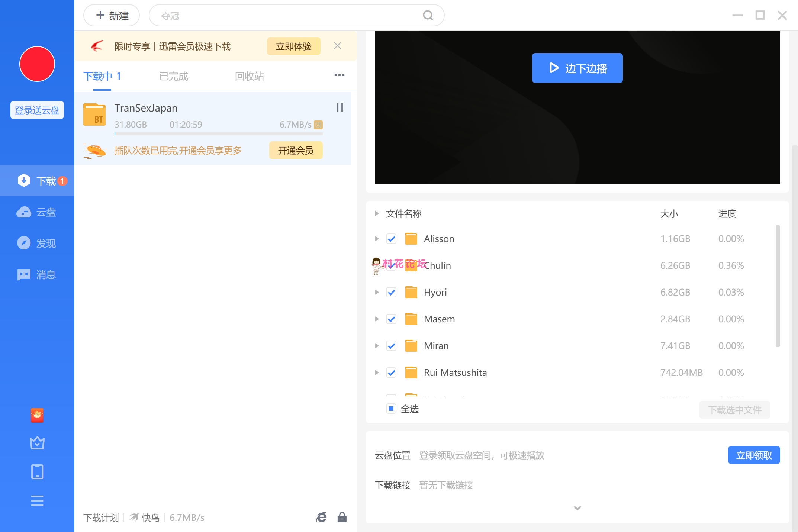Click the 新建 new task button
798x532 pixels.
112,16
